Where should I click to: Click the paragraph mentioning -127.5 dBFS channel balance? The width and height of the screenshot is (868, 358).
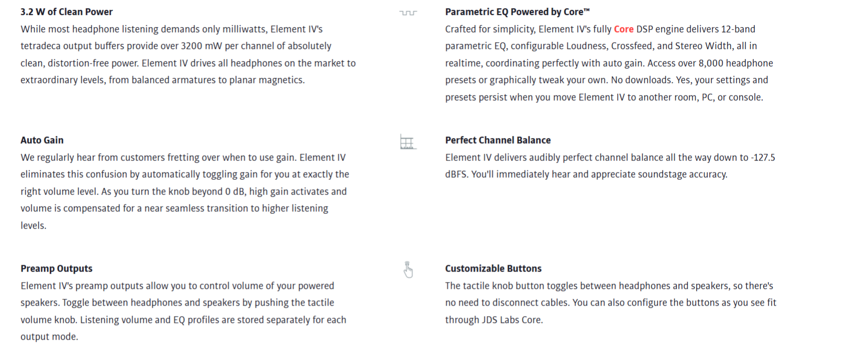610,166
